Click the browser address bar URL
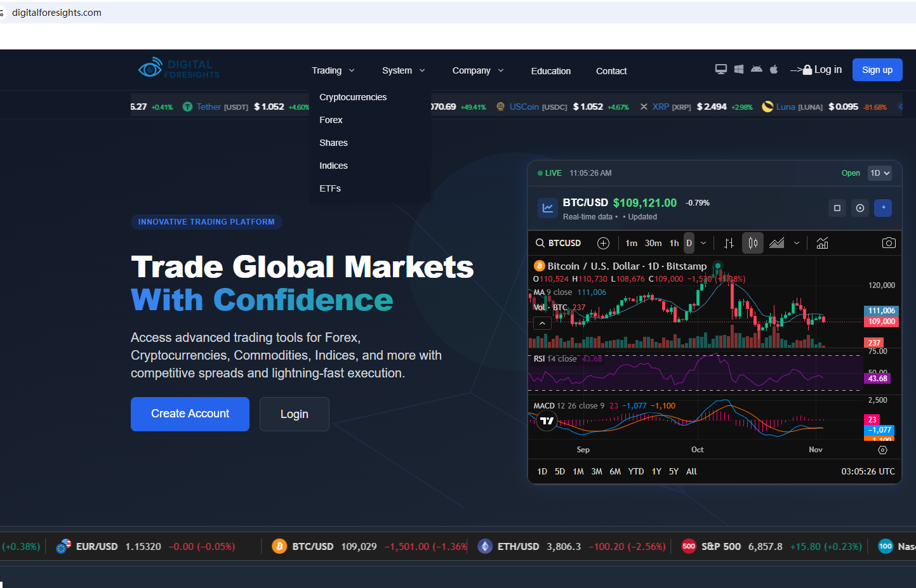Image resolution: width=916 pixels, height=588 pixels. tap(56, 13)
